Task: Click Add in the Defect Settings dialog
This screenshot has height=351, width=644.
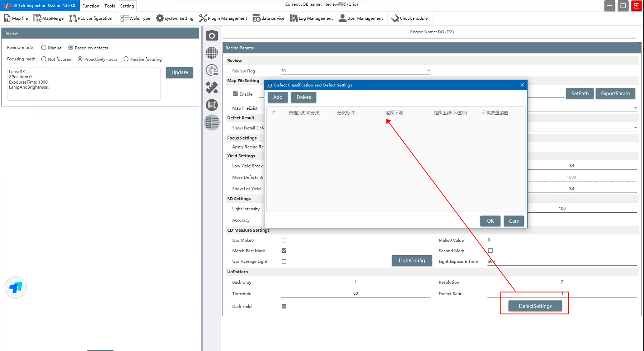Action: point(278,97)
